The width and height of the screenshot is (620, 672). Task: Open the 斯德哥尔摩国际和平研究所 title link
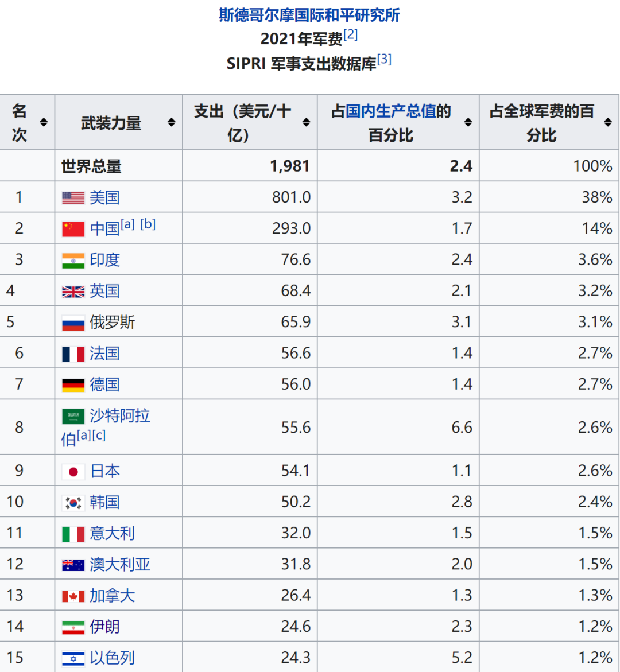point(309,15)
